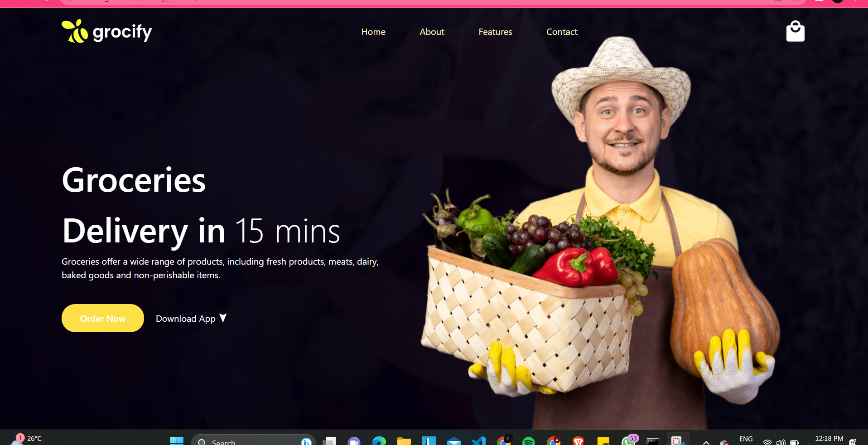Screen dimensions: 868x445
Task: Open File Explorer folder icon
Action: 404,441
